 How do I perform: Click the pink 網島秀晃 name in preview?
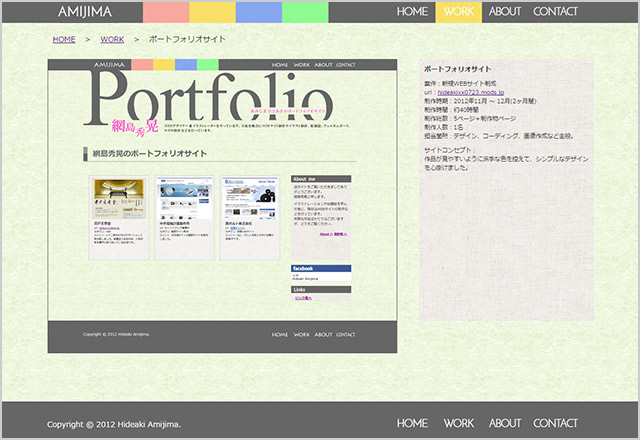135,127
